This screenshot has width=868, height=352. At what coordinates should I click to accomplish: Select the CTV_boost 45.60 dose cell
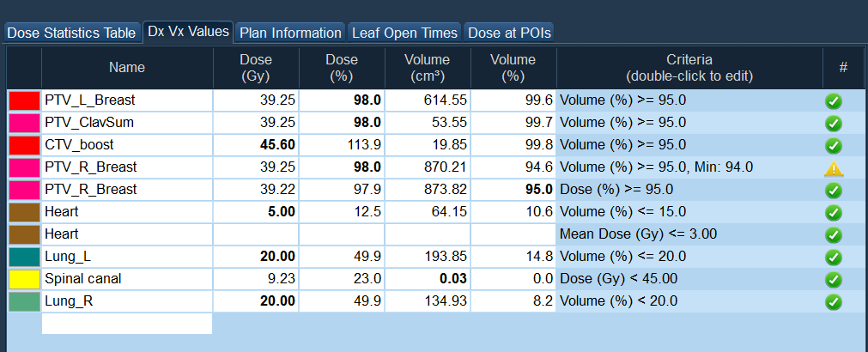256,145
